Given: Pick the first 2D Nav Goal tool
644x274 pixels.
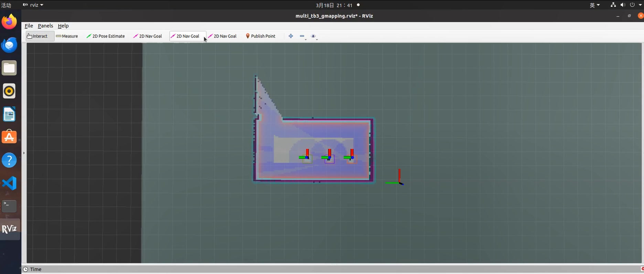Looking at the screenshot, I should (148, 36).
